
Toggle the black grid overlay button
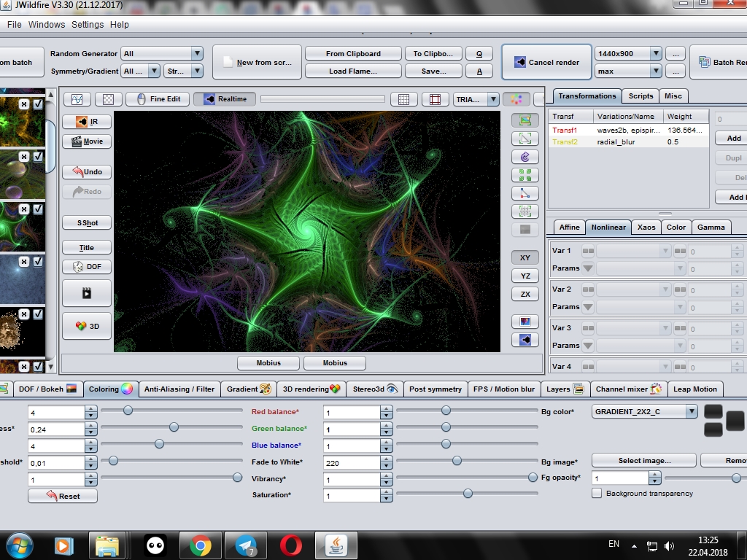click(403, 99)
